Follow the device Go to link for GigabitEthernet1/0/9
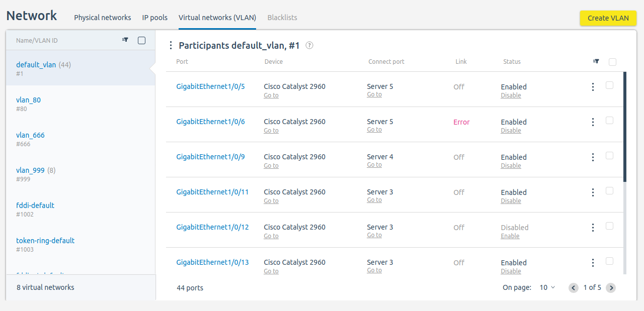The width and height of the screenshot is (644, 311). tap(271, 166)
